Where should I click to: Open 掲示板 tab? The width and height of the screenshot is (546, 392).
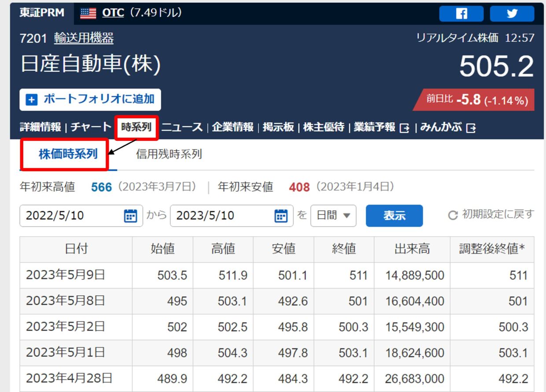tap(278, 128)
